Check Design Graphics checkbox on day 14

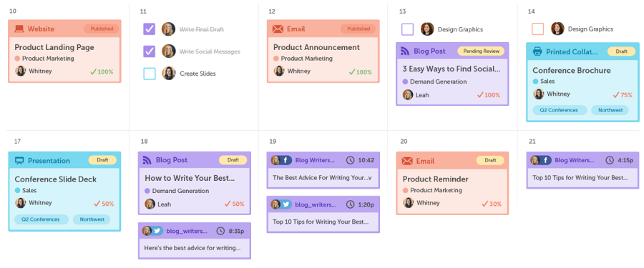pos(537,29)
